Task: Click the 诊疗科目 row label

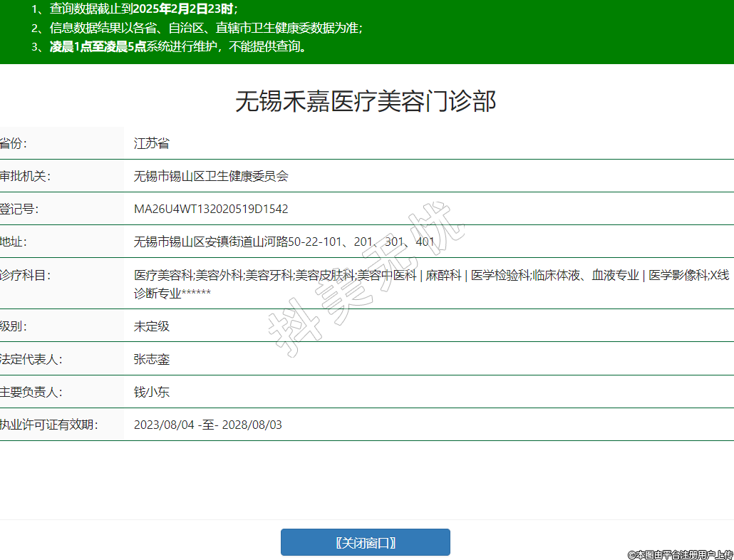Action: [x=25, y=275]
